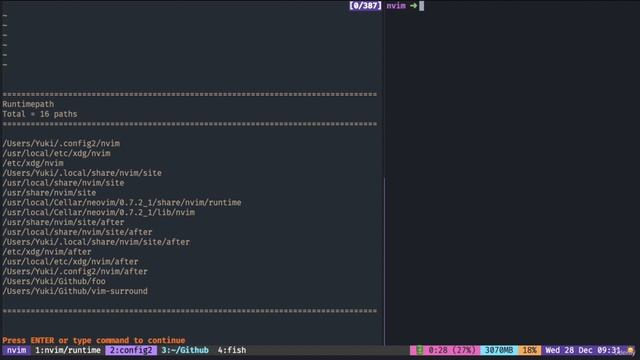Click path /usr/local/etc/xdg/nvim
640x360 pixels.
56,153
